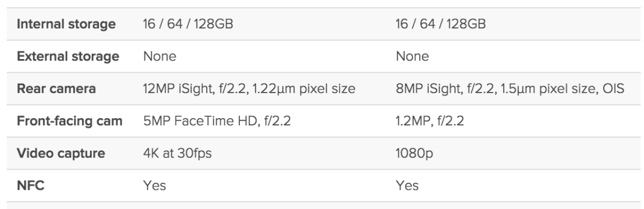Click the 12MP iSight camera spec
644x209 pixels.
click(249, 89)
